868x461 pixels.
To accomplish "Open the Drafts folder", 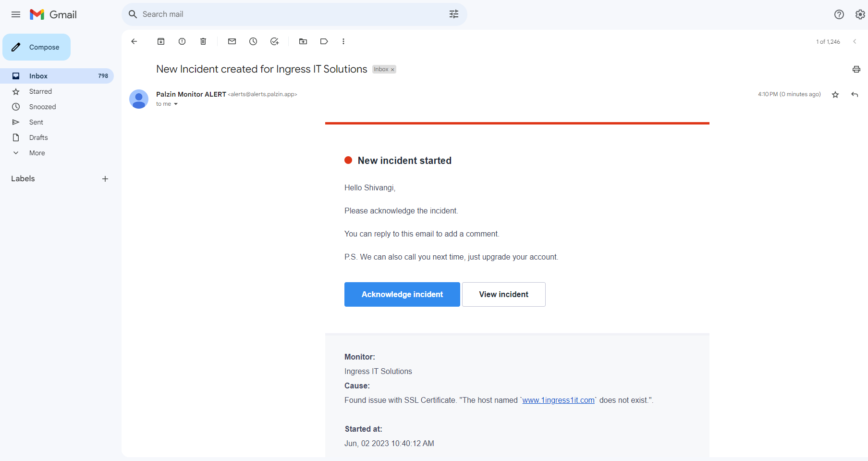I will click(57, 137).
